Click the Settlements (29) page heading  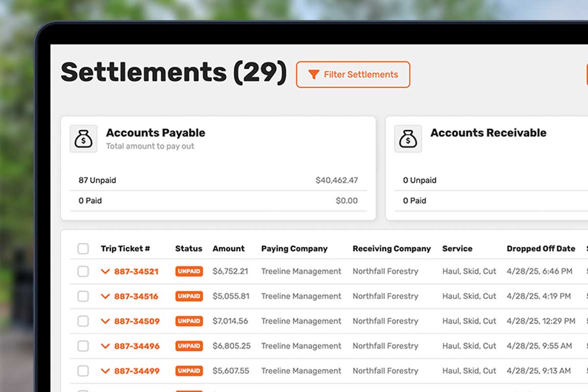click(x=173, y=73)
